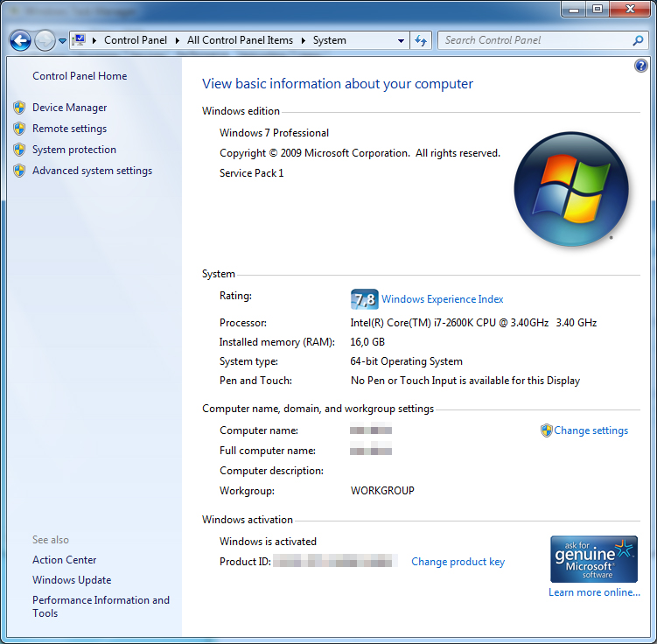Click shield icon beside Remote settings
The width and height of the screenshot is (657, 644).
click(19, 129)
